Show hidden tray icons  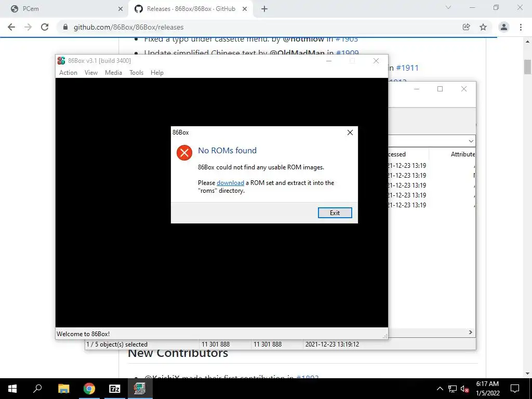[x=440, y=389]
